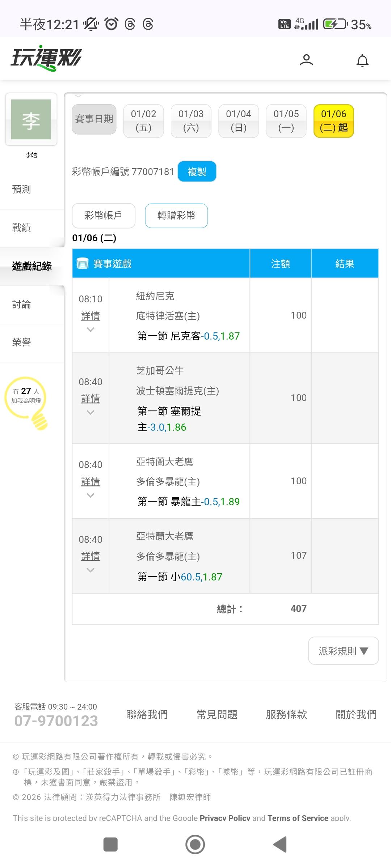Open the 派彩規則 dropdown
391x868 pixels.
(343, 651)
